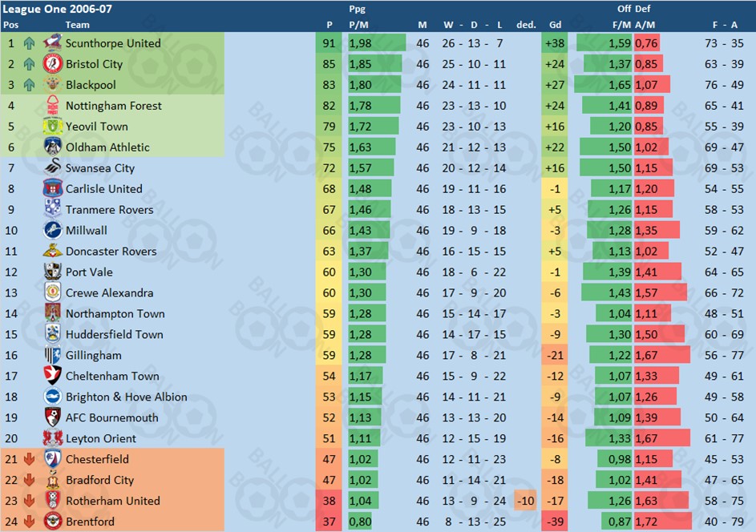Click Gillingham's 1,67 goals-against-per-match bar
Viewport: 756px width, 532px height.
pyautogui.click(x=662, y=355)
